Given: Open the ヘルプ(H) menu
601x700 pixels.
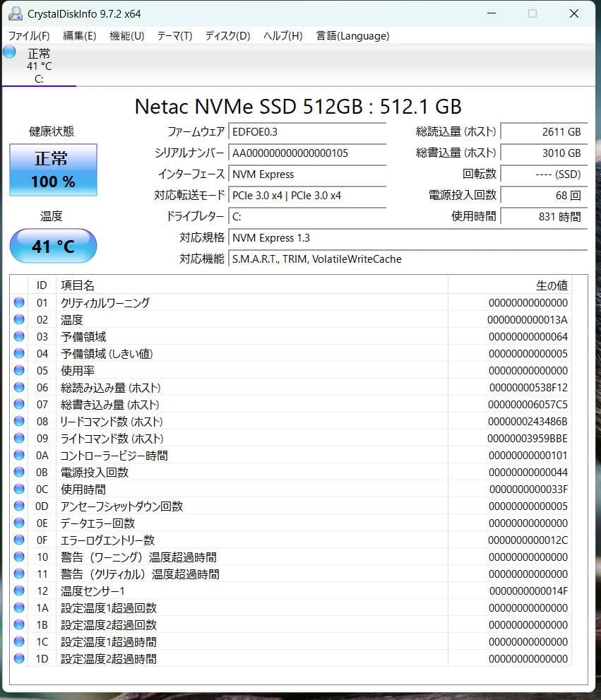Looking at the screenshot, I should click(281, 35).
